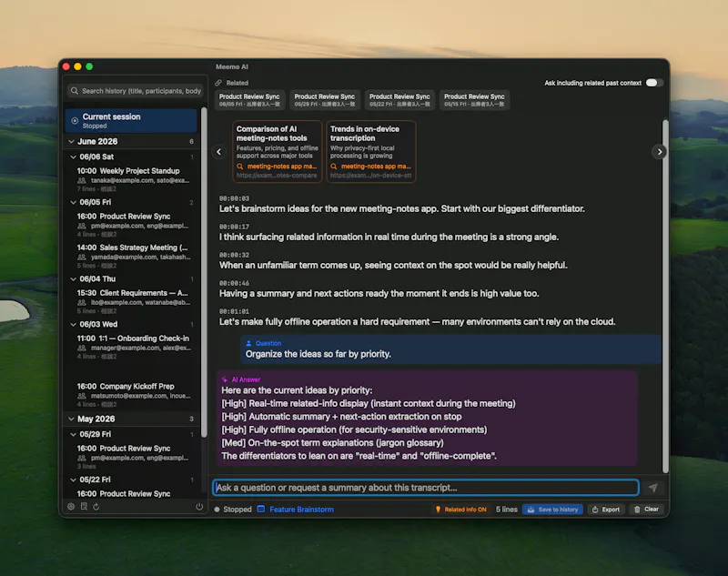Click the Related link icon
728x576 pixels.
(218, 83)
